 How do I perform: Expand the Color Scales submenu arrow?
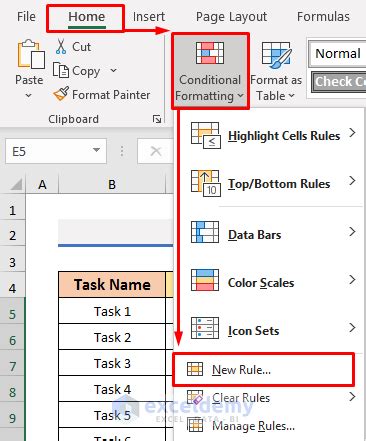[x=352, y=279]
